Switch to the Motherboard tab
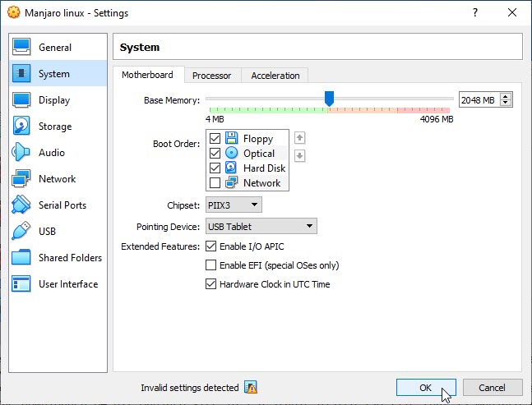 click(x=147, y=75)
